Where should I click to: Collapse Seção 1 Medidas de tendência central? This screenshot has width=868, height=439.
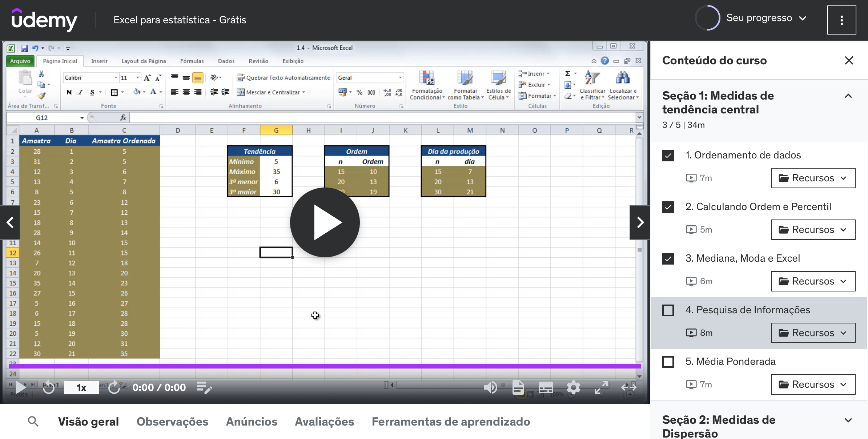849,96
